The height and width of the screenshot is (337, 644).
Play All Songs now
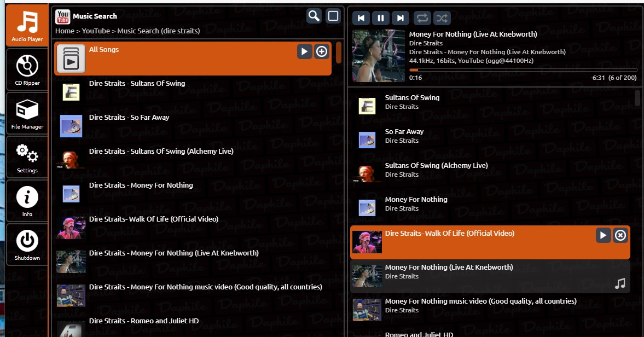pyautogui.click(x=304, y=51)
